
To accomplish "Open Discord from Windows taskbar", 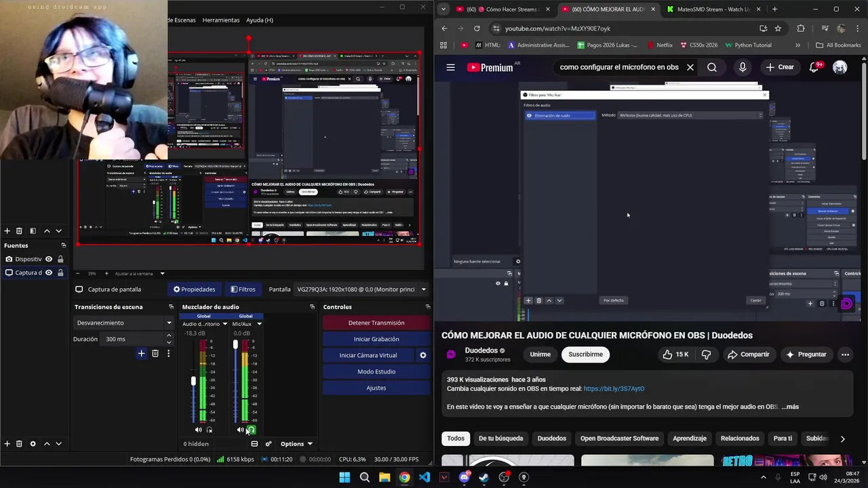I will tap(464, 477).
